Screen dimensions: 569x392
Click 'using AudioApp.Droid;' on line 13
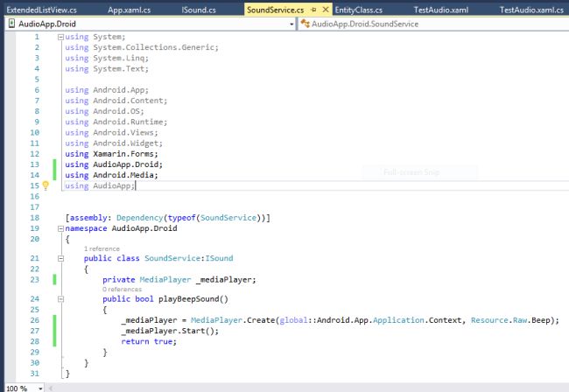(x=114, y=164)
